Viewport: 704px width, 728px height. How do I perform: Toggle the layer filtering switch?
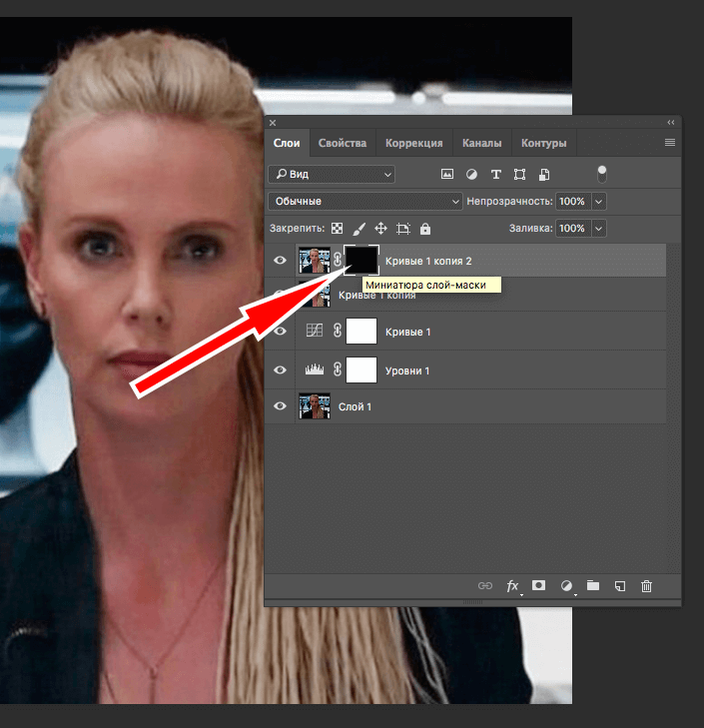click(601, 174)
